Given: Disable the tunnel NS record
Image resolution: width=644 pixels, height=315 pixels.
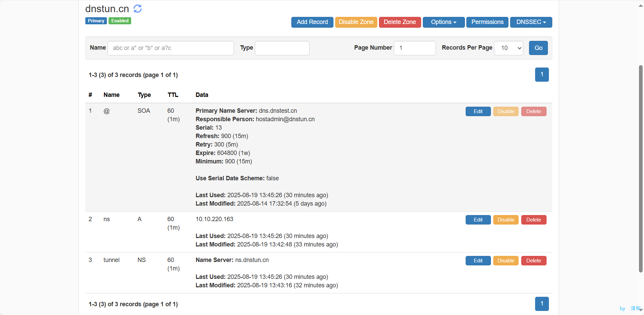Looking at the screenshot, I should (x=505, y=261).
